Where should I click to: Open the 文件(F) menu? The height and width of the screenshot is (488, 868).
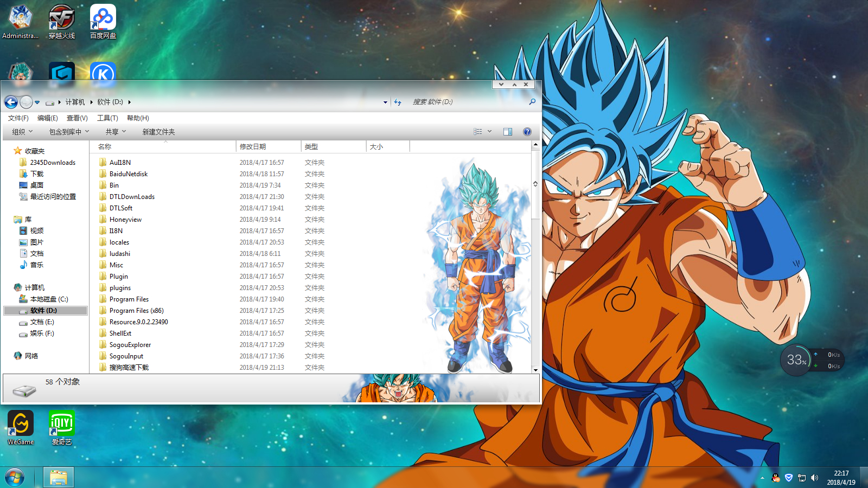click(x=18, y=118)
